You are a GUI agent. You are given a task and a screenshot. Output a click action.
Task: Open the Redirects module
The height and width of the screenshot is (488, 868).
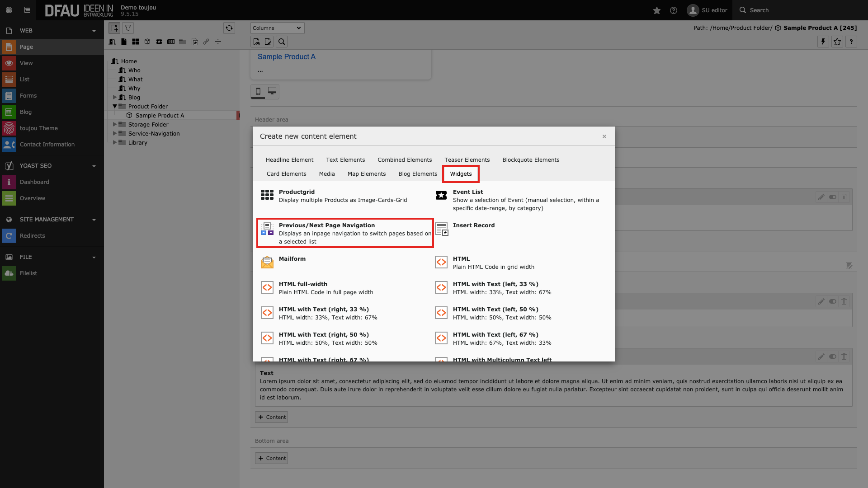pyautogui.click(x=32, y=236)
